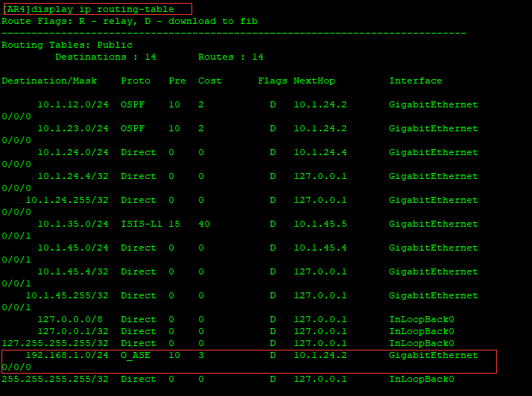Click the 'D' flag in 10.1.12.0/24 row
This screenshot has width=532, height=396.
(x=273, y=104)
